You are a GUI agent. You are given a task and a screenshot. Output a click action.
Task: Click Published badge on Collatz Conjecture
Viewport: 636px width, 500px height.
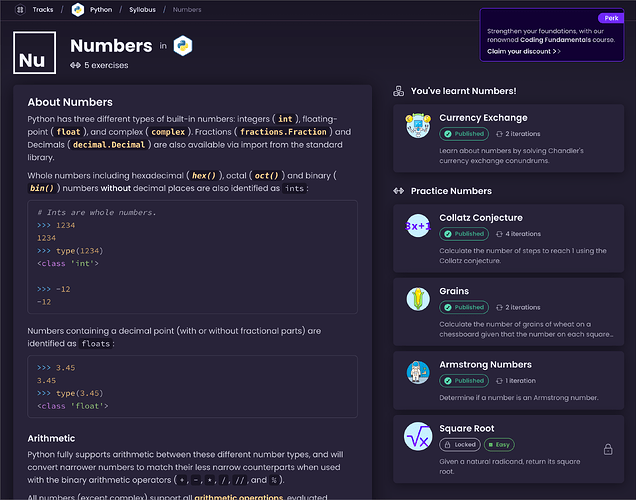[x=464, y=234]
